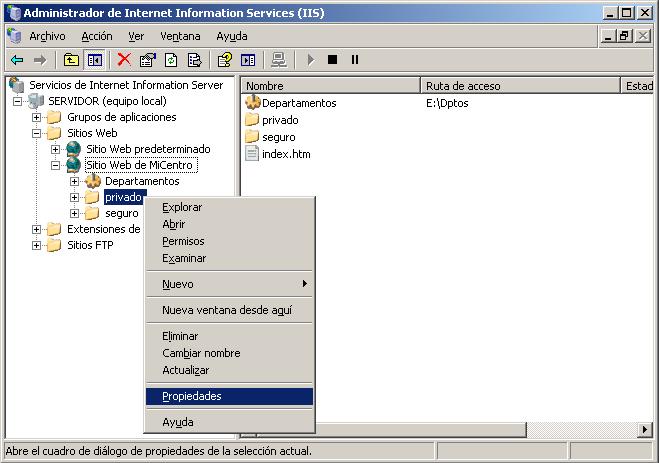This screenshot has width=659, height=463.
Task: Choose Permisos from the context menu
Action: (x=183, y=241)
